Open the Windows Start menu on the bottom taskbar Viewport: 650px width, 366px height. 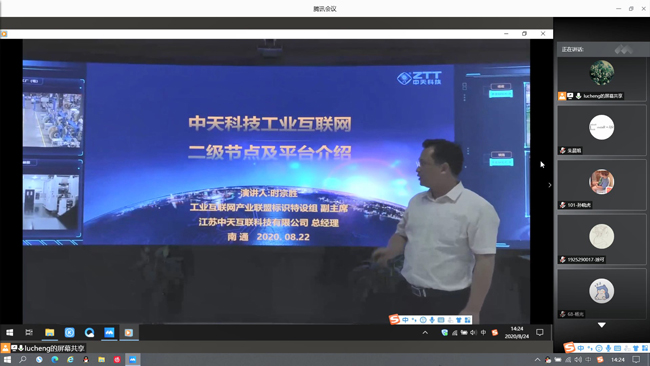coord(7,359)
